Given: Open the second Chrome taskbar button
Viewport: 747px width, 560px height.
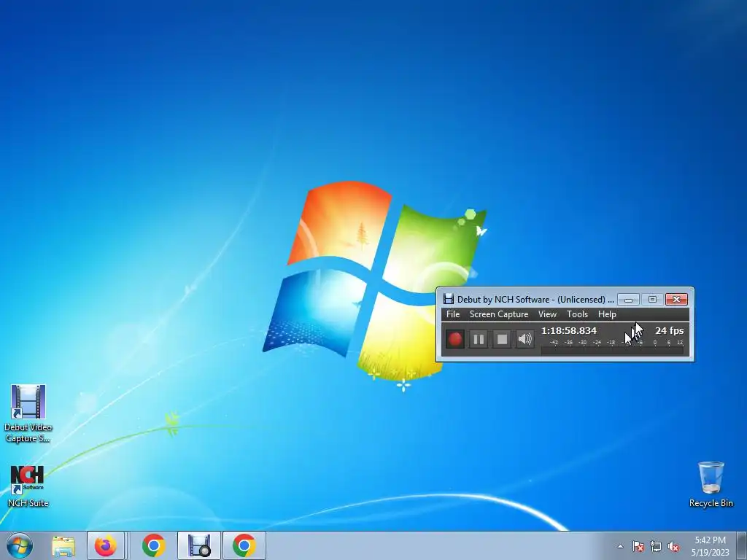Looking at the screenshot, I should click(244, 545).
